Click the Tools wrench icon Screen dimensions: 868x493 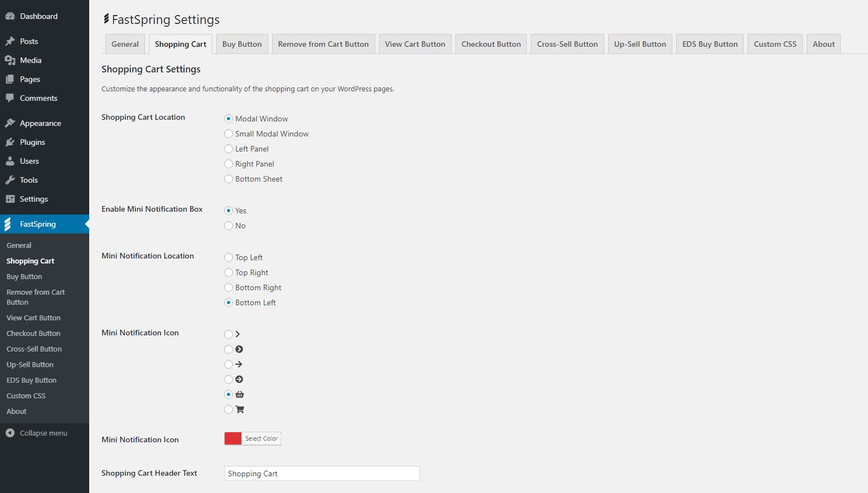point(10,180)
